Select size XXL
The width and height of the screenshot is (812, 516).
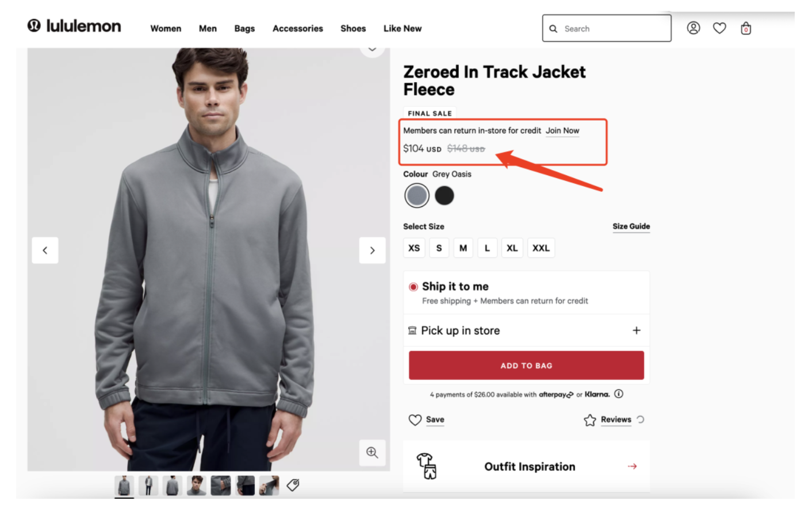point(541,248)
